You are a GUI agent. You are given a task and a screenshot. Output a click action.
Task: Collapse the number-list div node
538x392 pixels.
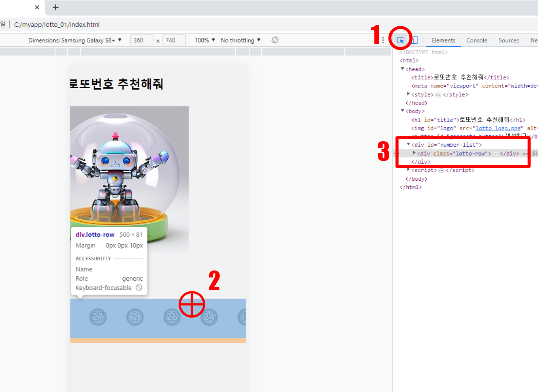coord(408,144)
